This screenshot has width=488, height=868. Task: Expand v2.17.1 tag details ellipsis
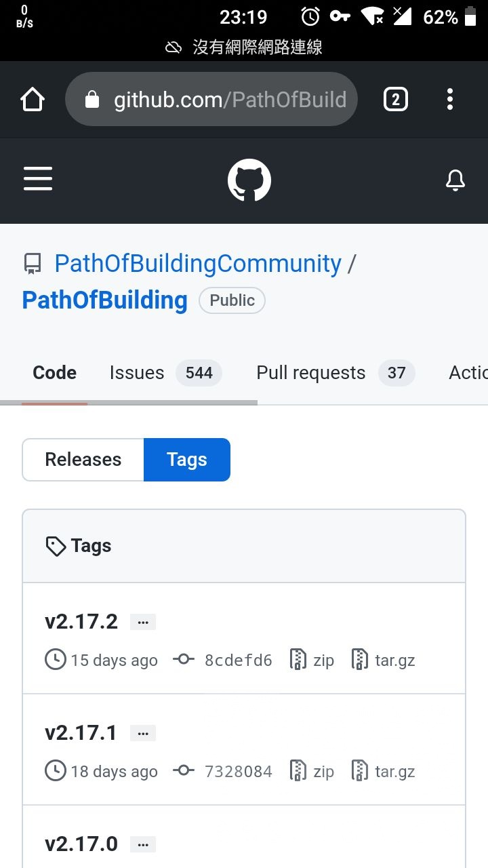(142, 733)
